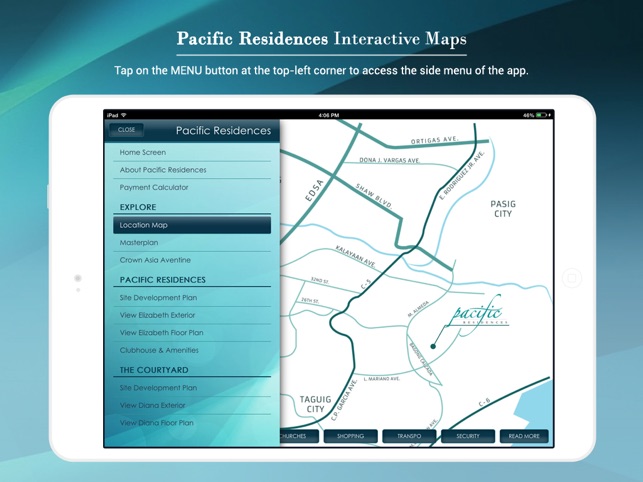Tap the C.P. GARCIA AVE. label

[344, 400]
